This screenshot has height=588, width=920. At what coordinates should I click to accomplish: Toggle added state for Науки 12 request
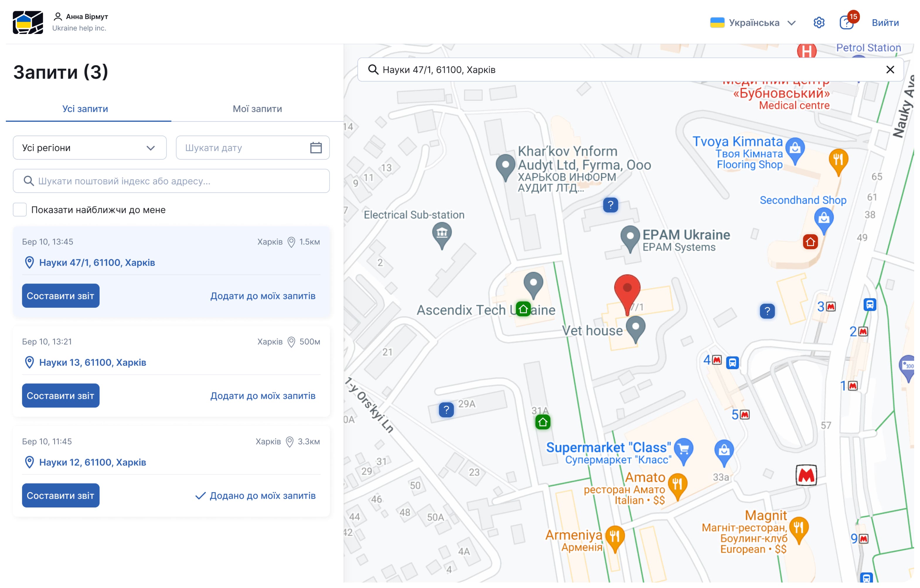coord(255,495)
